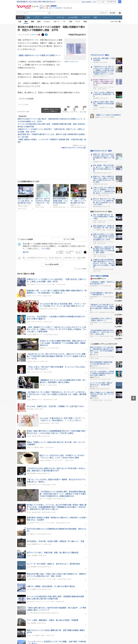Select the 速報 navigation tab
138x644 pixels.
click(x=28, y=17)
